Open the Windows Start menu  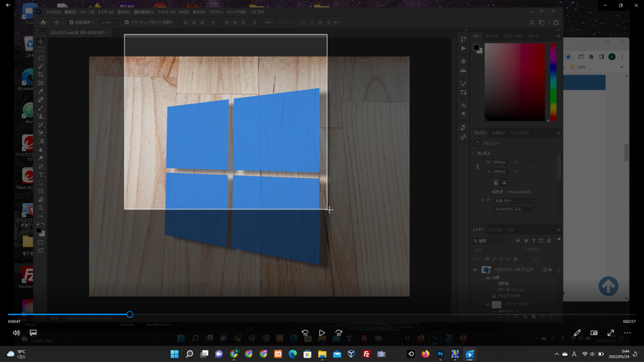[x=175, y=354]
